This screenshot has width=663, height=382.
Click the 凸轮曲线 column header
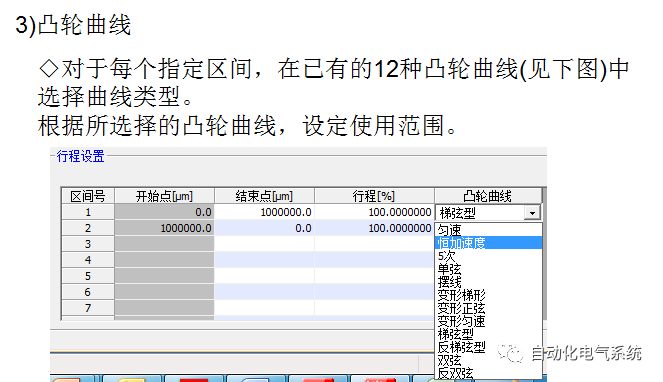[488, 196]
